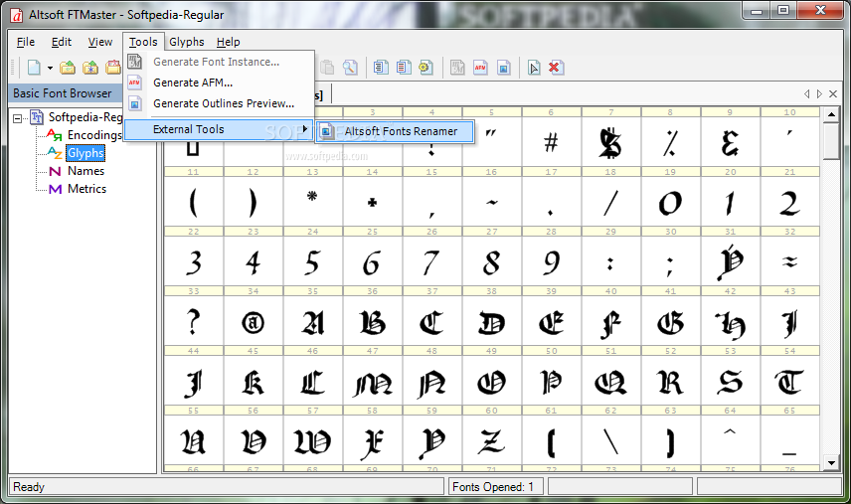Select Metrics in the font tree

pos(86,189)
